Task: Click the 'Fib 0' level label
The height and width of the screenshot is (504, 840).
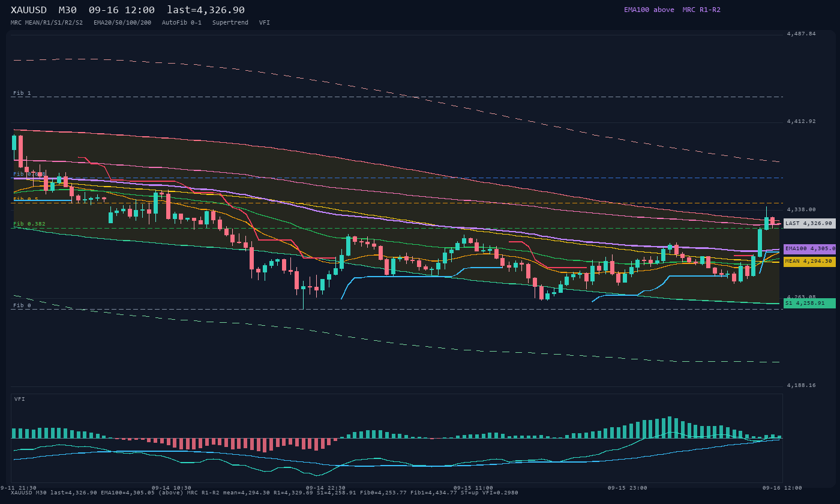Action: (x=22, y=305)
